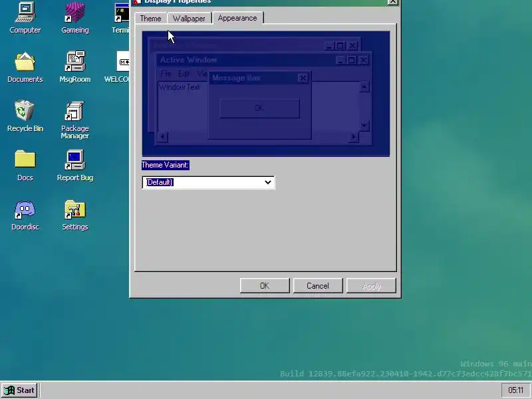Switch to the Wallpaper tab
The height and width of the screenshot is (399, 532).
click(x=189, y=19)
